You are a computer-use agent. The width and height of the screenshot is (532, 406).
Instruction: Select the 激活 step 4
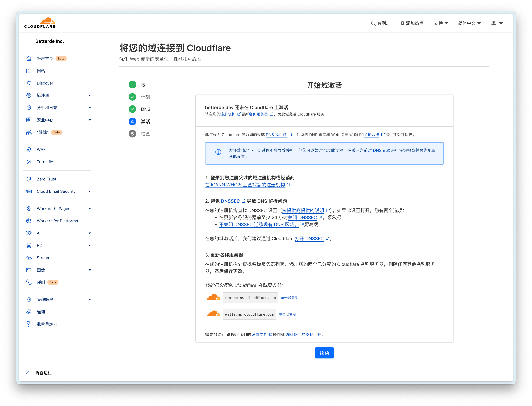coord(139,122)
